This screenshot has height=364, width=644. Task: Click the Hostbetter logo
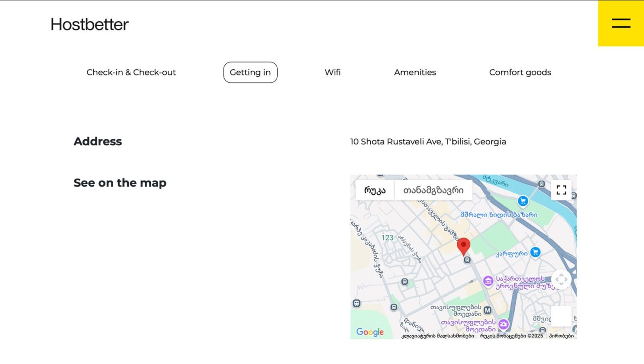click(x=89, y=24)
